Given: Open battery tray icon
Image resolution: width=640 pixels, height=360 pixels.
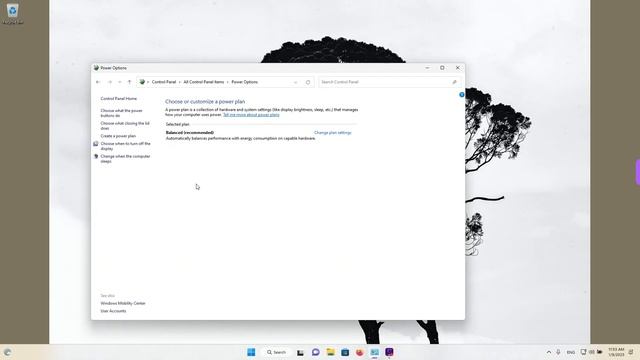Looking at the screenshot, I should [x=600, y=352].
